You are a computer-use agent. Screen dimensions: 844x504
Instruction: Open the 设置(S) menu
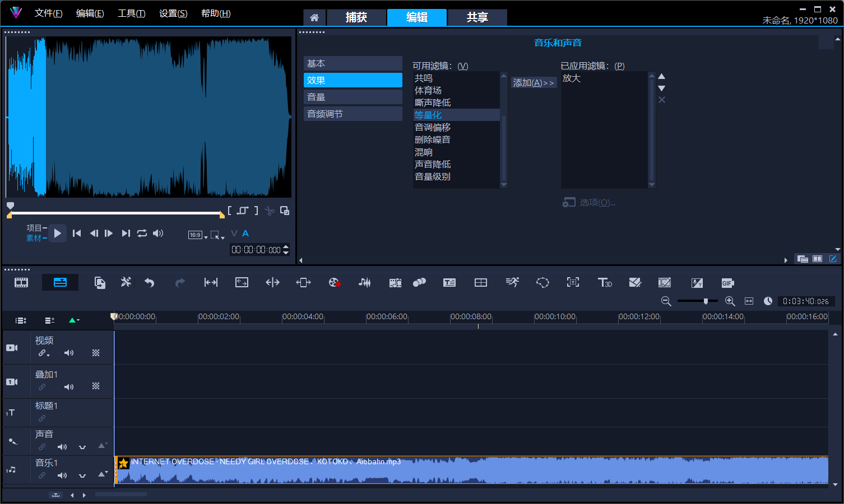point(173,13)
